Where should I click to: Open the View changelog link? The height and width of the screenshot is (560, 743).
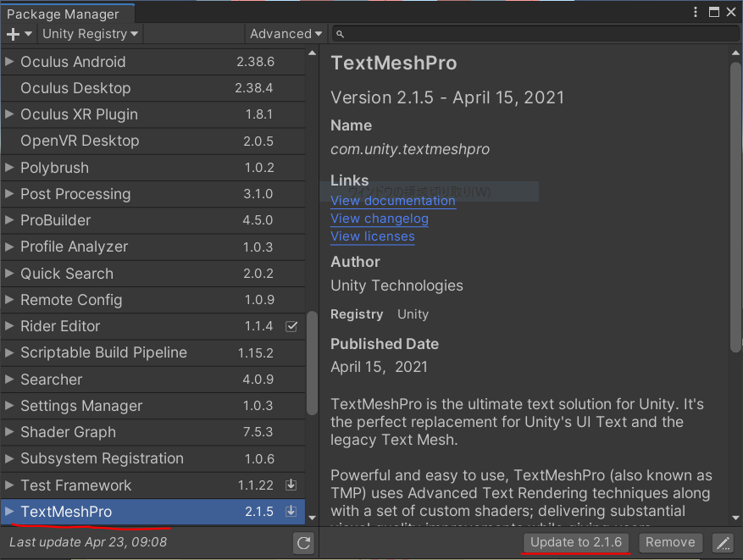coord(380,219)
